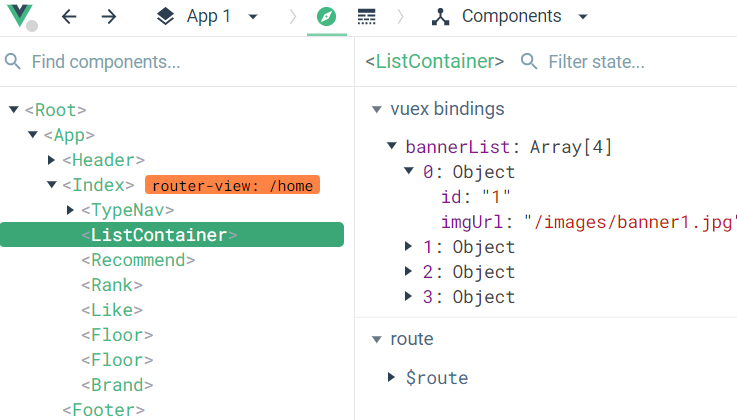Switch to the timeline tab icon
The image size is (737, 420).
tap(367, 17)
